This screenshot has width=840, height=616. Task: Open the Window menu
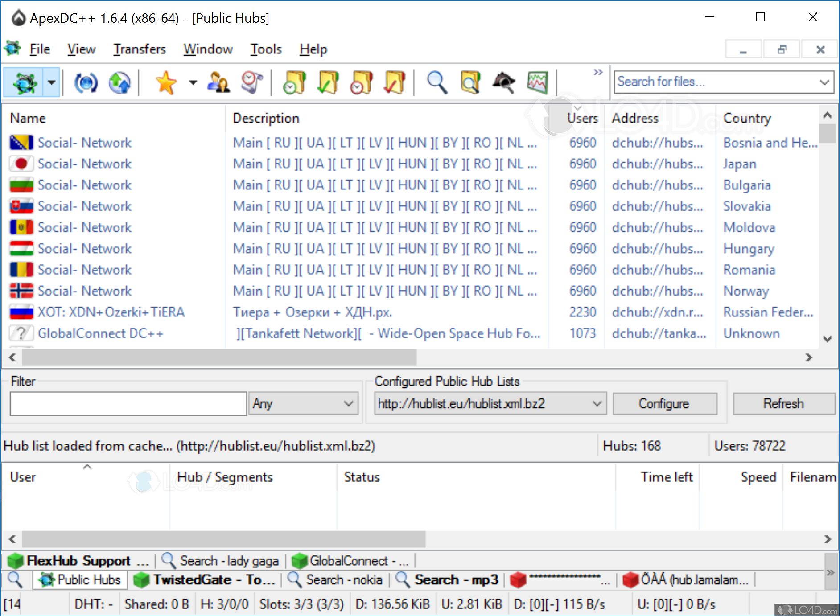208,49
